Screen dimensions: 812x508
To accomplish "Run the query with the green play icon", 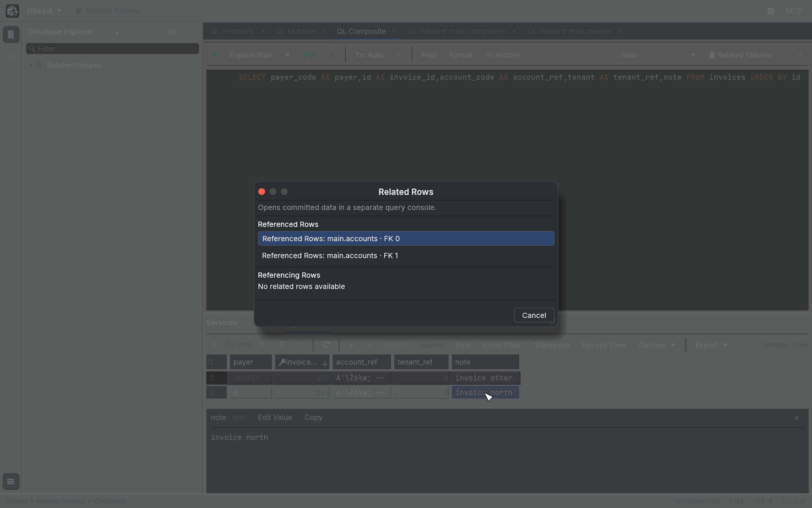I will tap(214, 55).
